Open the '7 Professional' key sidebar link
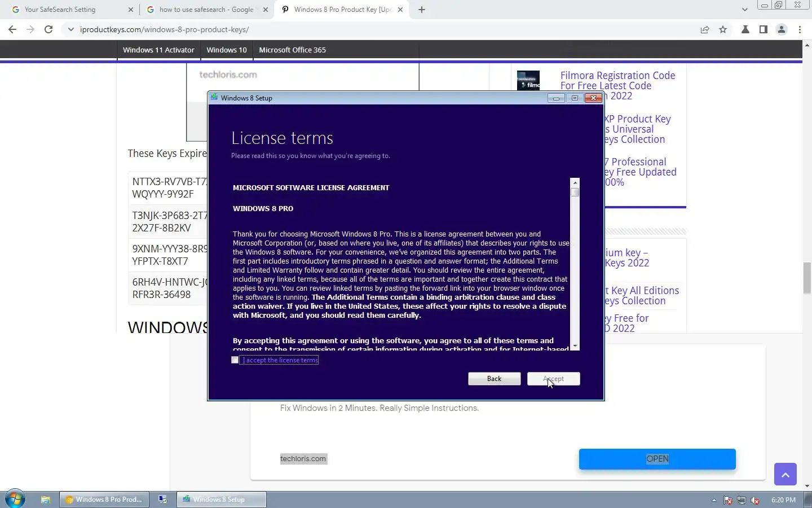Viewport: 812px width, 508px height. click(x=641, y=172)
